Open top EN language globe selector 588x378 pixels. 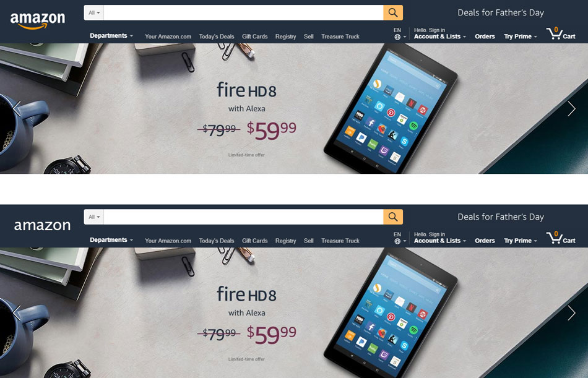point(400,33)
